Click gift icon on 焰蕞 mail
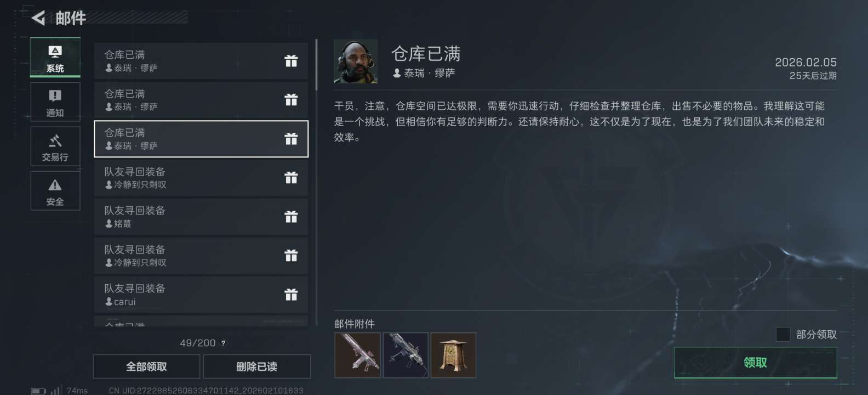 pyautogui.click(x=291, y=217)
